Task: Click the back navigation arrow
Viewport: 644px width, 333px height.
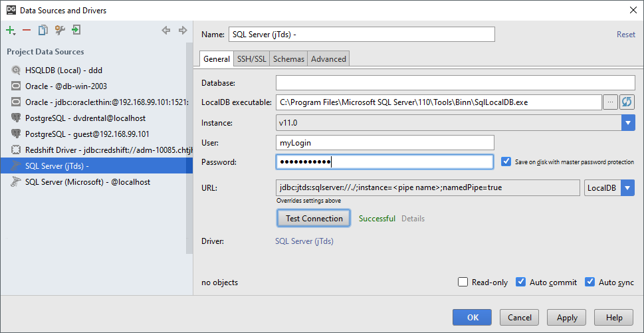Action: click(166, 30)
